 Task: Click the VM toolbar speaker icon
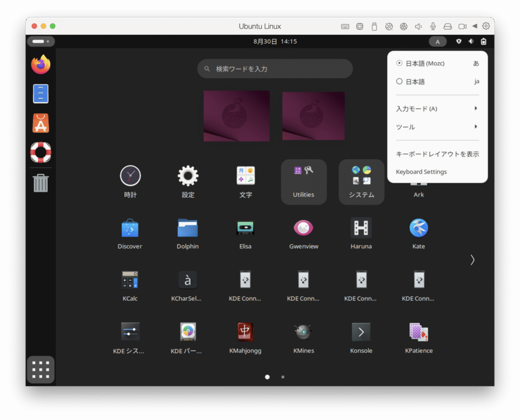(418, 26)
